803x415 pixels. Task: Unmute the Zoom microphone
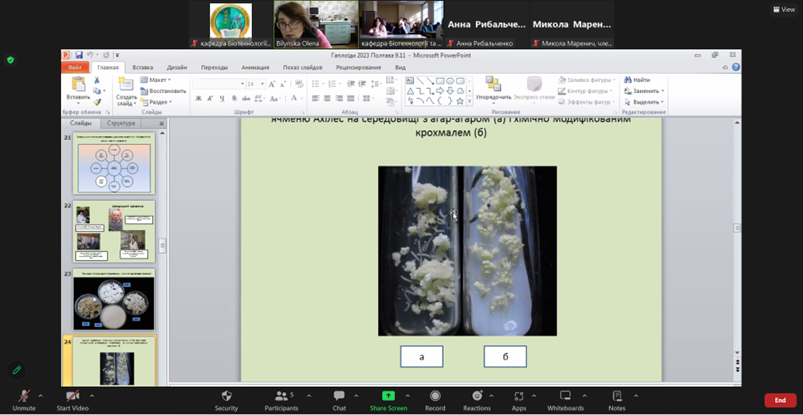pos(24,400)
